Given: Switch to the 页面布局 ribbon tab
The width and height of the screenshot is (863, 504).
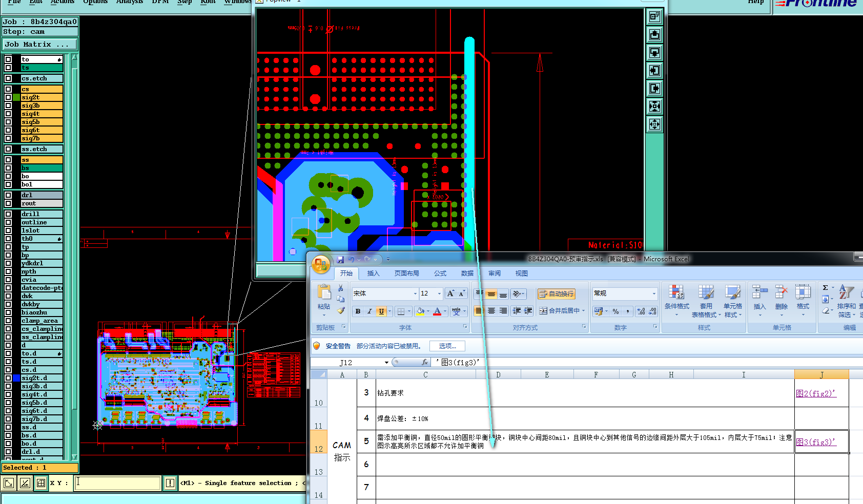Looking at the screenshot, I should [406, 274].
